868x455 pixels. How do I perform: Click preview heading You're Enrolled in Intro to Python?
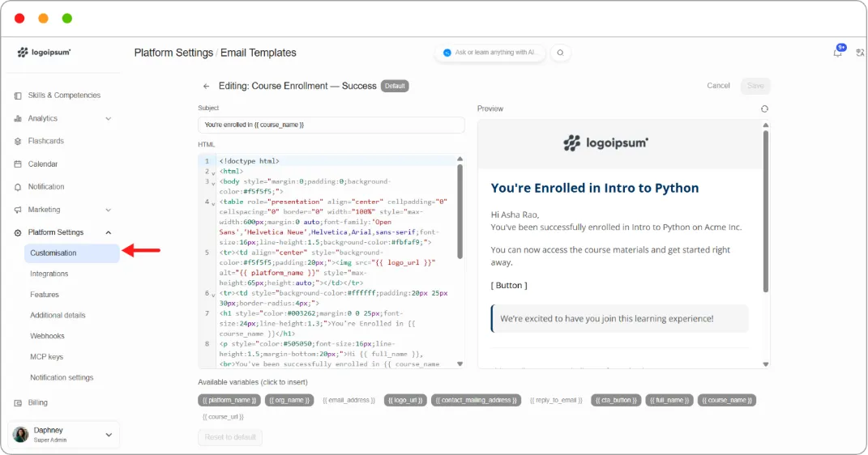[x=595, y=188]
